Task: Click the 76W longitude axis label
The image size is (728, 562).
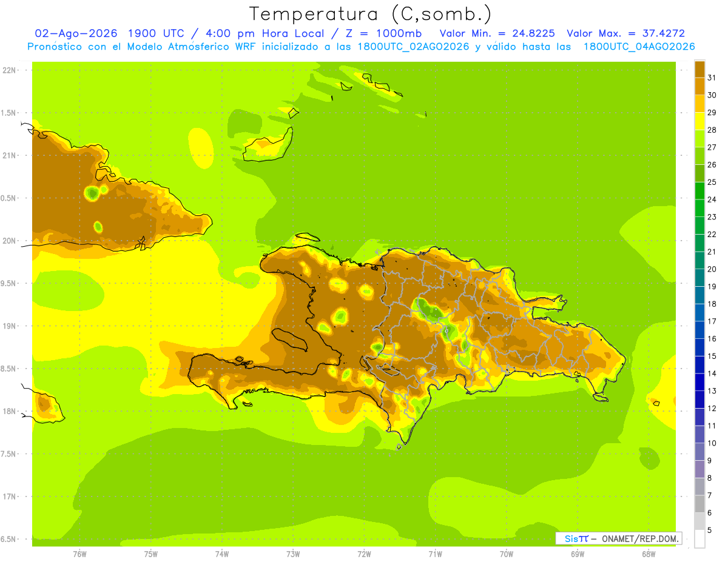Action: 79,554
